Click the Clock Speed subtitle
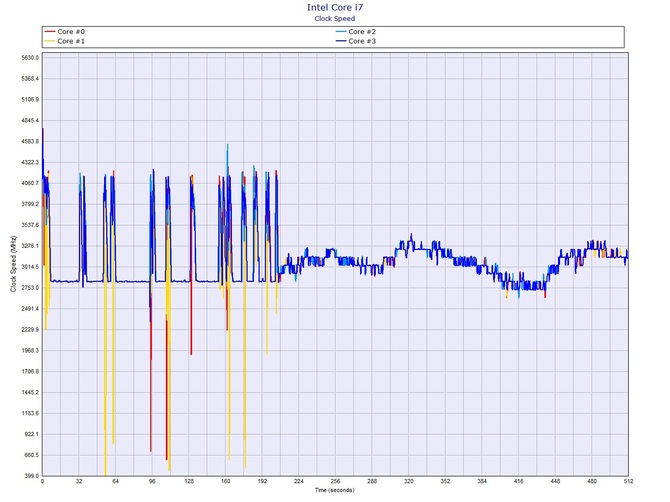 coord(335,18)
